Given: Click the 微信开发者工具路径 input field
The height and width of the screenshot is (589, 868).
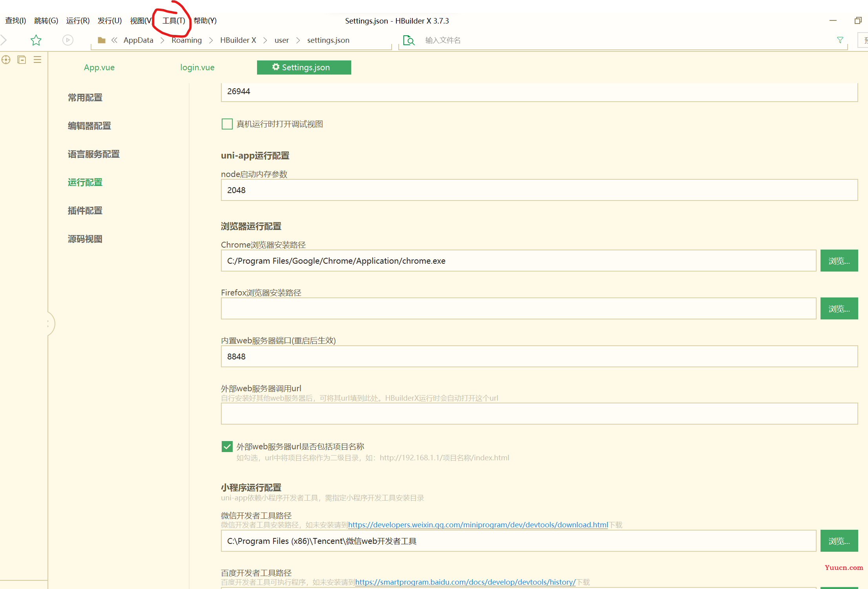Looking at the screenshot, I should click(518, 541).
